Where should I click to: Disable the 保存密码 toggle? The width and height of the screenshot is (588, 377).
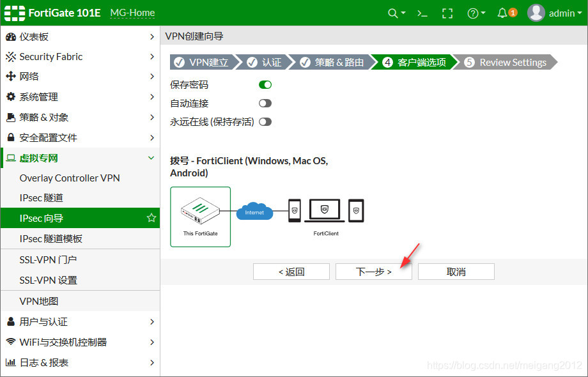pos(265,85)
